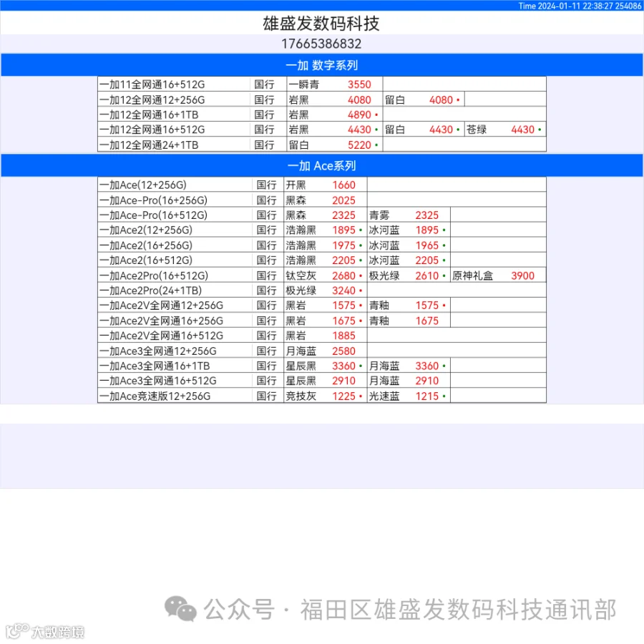
Task: Click the 一加 Ace系列 section header
Action: (x=322, y=165)
